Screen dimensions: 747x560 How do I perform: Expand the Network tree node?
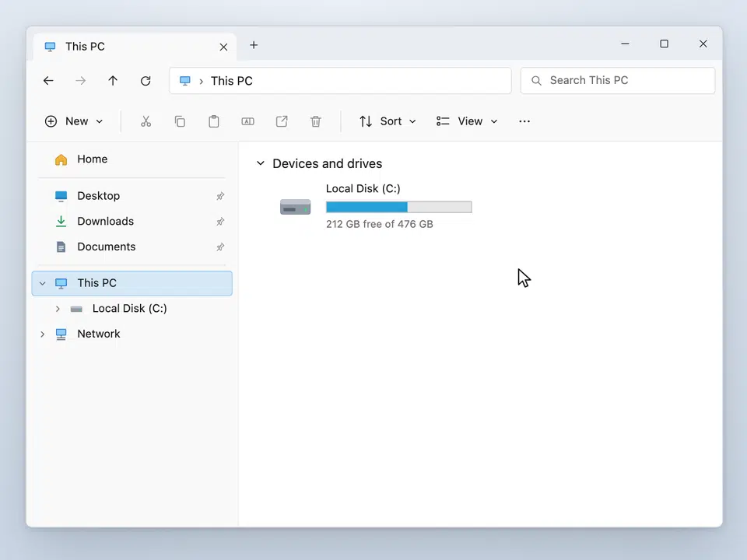(42, 334)
